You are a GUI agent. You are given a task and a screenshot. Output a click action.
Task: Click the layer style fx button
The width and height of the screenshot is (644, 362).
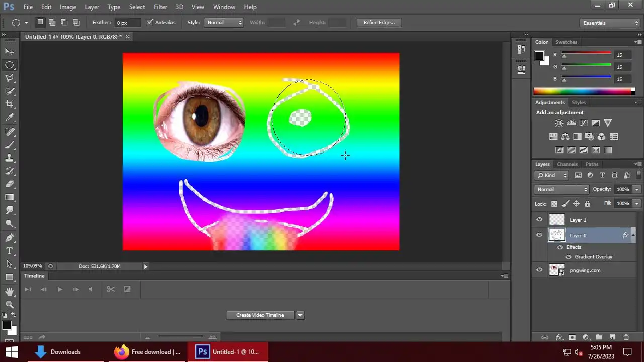[558, 338]
